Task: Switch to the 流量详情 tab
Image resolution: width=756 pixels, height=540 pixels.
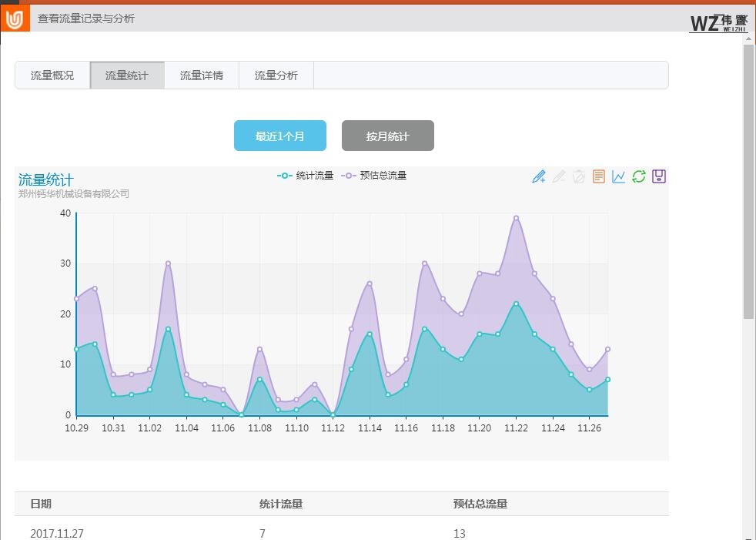Action: 202,75
